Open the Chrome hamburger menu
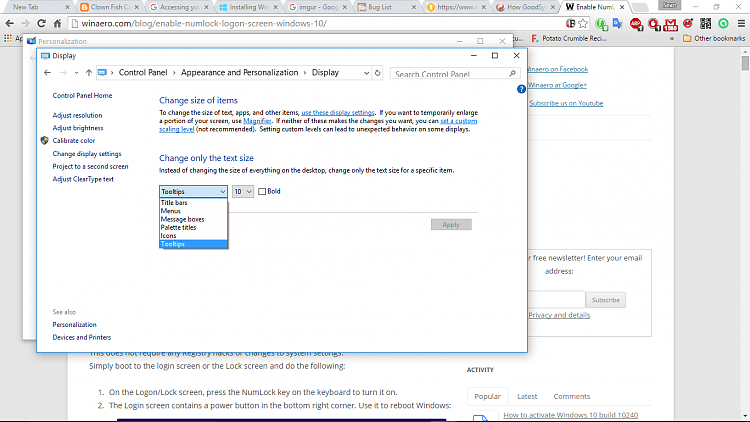Viewport: 750px width, 422px height. (741, 23)
